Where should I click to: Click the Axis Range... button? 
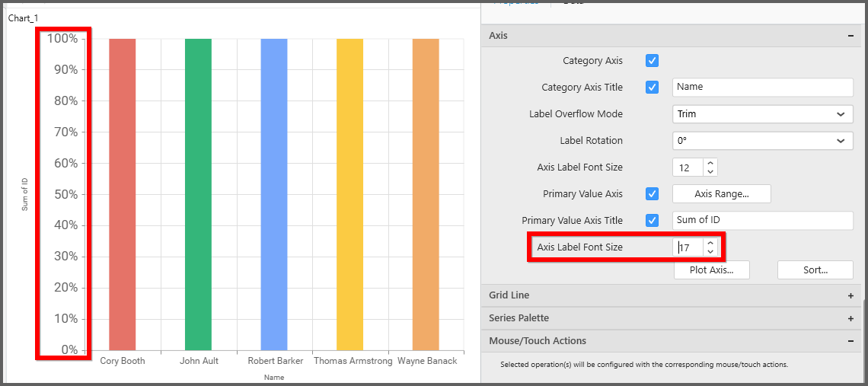721,194
